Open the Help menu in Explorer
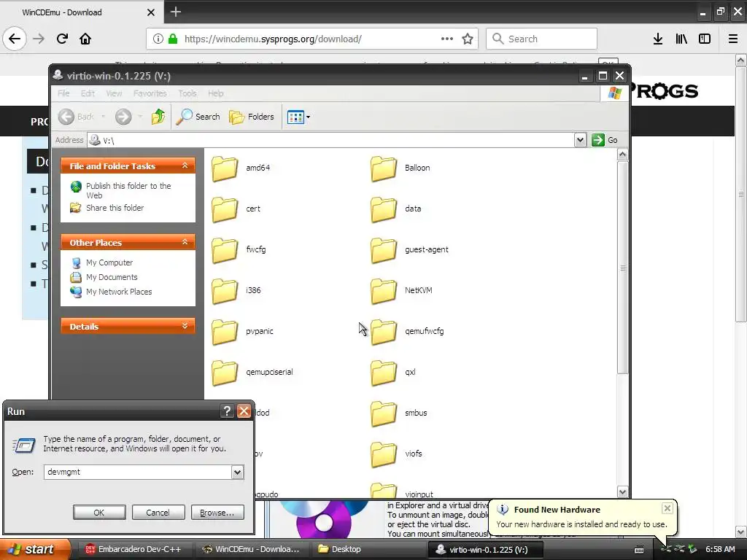This screenshot has width=747, height=560. point(215,93)
